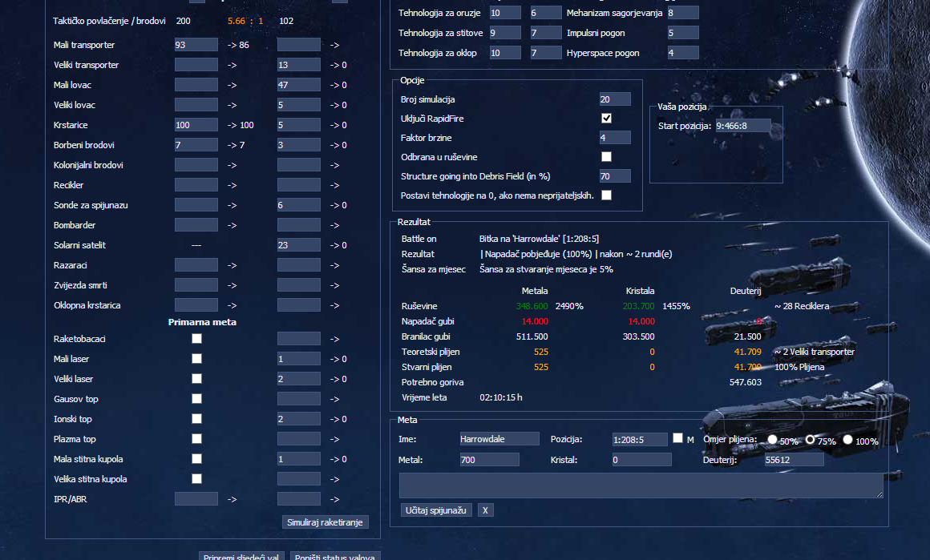Viewport: 930px width, 560px height.
Task: Focus attacker Tehnologija za oruzje field showing 10
Action: pyautogui.click(x=505, y=13)
